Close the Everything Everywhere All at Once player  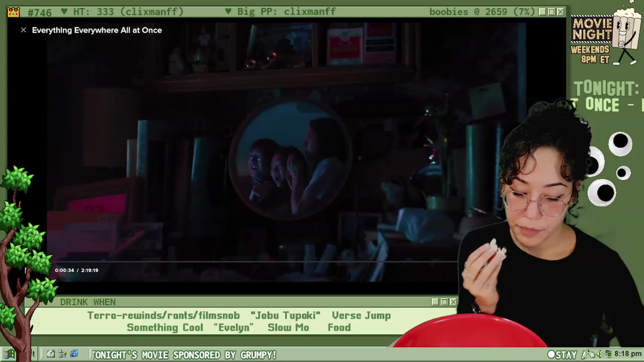point(23,30)
